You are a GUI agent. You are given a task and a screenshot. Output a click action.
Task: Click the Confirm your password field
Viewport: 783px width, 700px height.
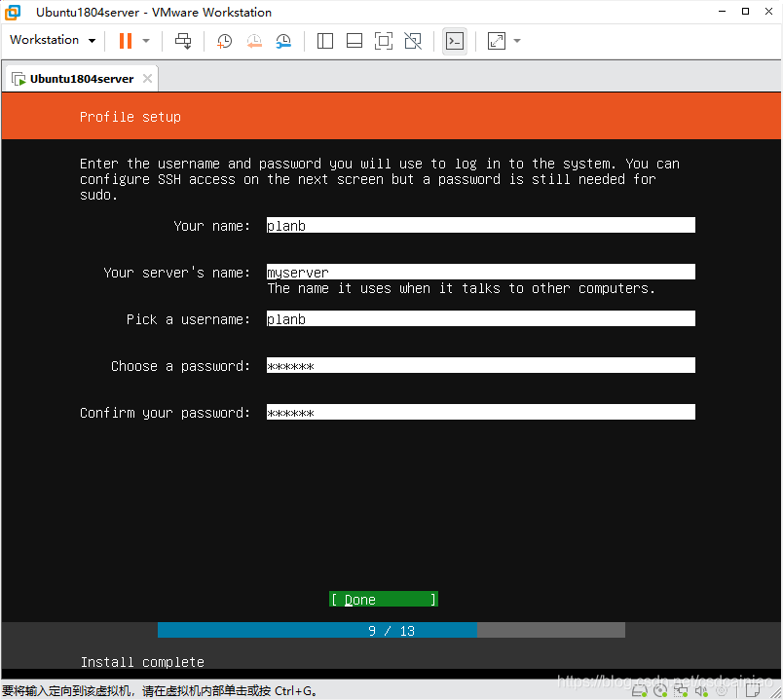click(481, 413)
